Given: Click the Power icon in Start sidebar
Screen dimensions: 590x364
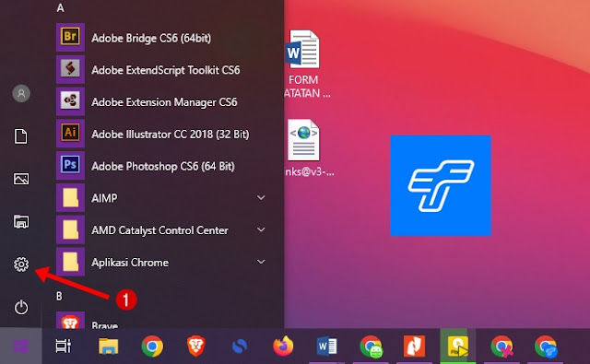Looking at the screenshot, I should coord(21,307).
